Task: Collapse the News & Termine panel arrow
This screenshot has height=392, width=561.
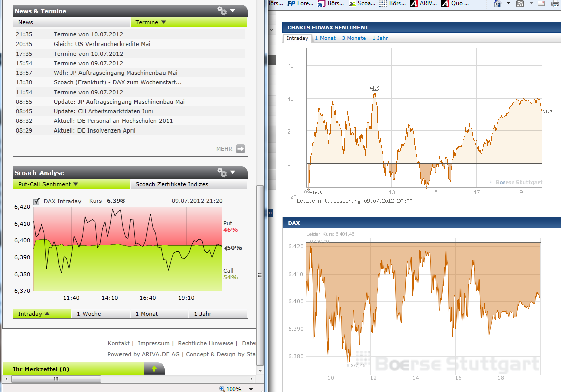Action: coord(233,11)
